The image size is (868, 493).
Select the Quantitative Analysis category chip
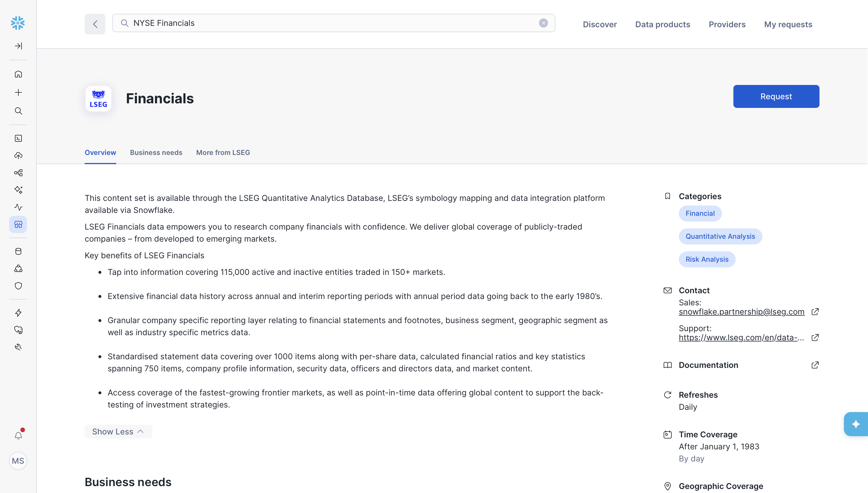pyautogui.click(x=720, y=236)
